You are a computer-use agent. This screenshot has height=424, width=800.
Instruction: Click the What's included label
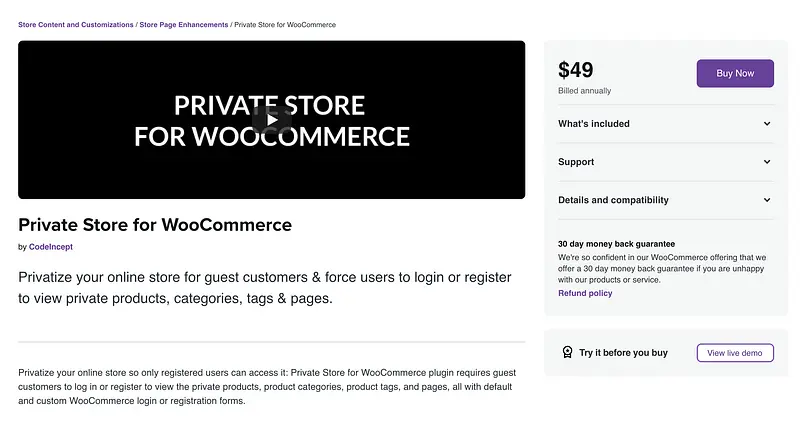[594, 124]
